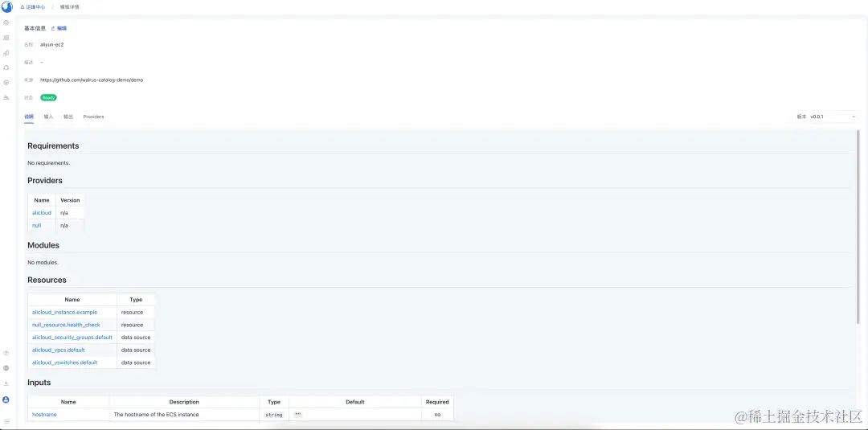Click the hostname input link
Screen dimensions: 868x430
click(x=44, y=415)
